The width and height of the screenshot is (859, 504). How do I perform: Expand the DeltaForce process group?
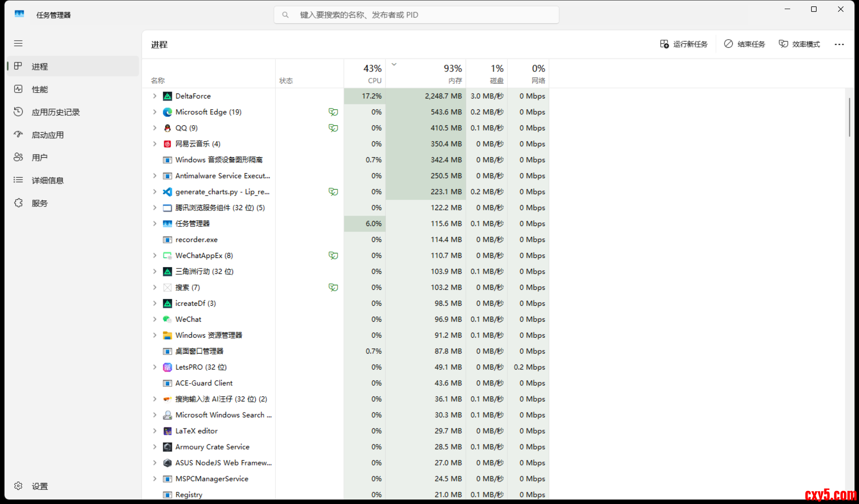(x=155, y=96)
